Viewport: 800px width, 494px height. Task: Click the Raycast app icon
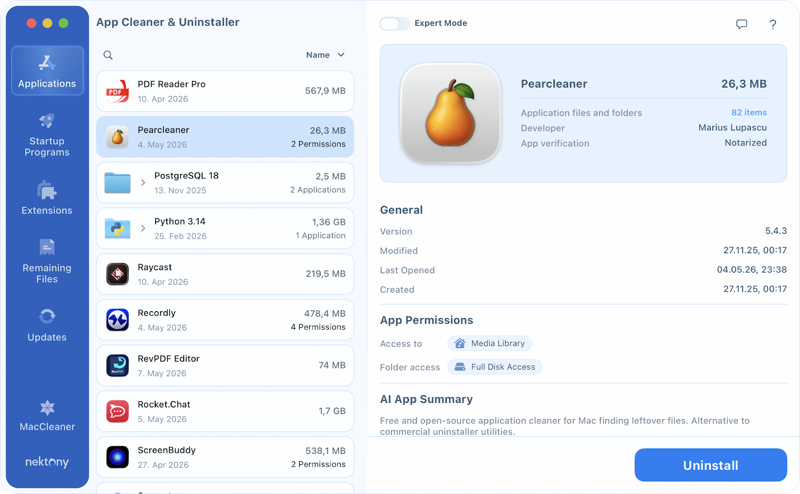(x=117, y=274)
